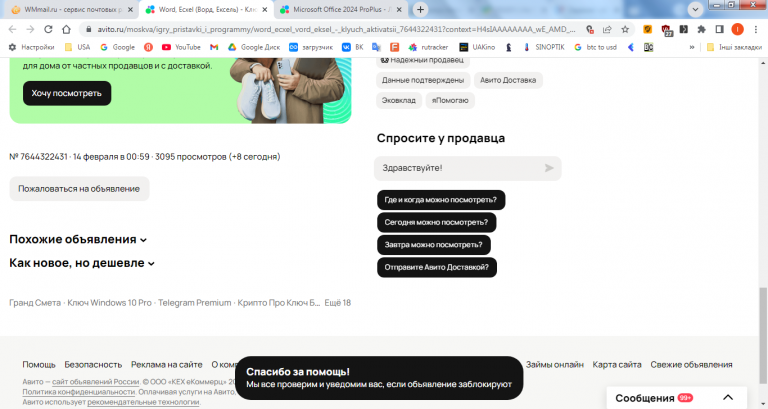The width and height of the screenshot is (768, 409).
Task: Open the USA bookmarks folder
Action: [78, 47]
